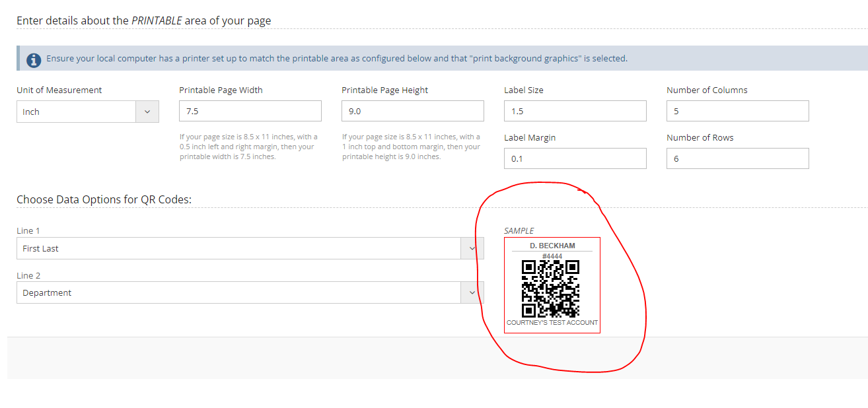Open the Unit of Measurement dropdown showing Inch

pos(87,112)
